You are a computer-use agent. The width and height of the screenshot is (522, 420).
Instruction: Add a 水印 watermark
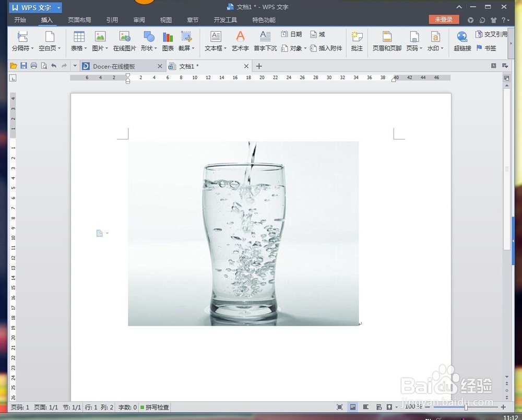point(435,41)
